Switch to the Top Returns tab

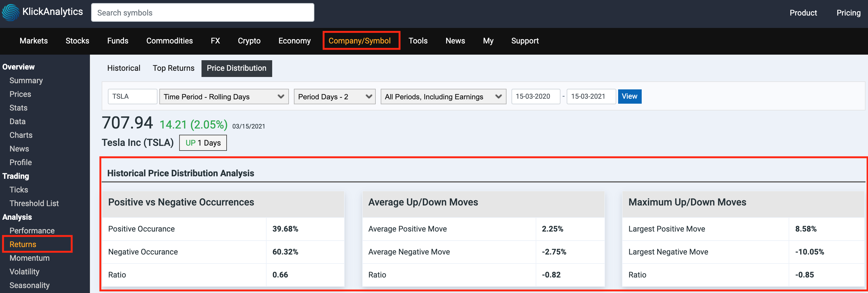(174, 68)
